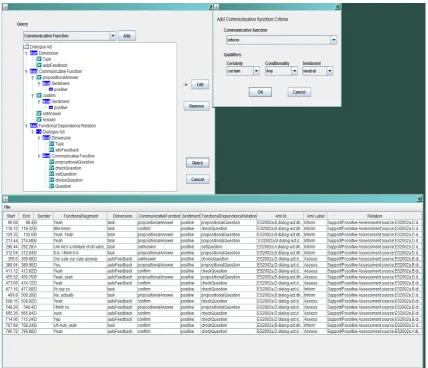
Task: Click the Remove button
Action: 196,106
